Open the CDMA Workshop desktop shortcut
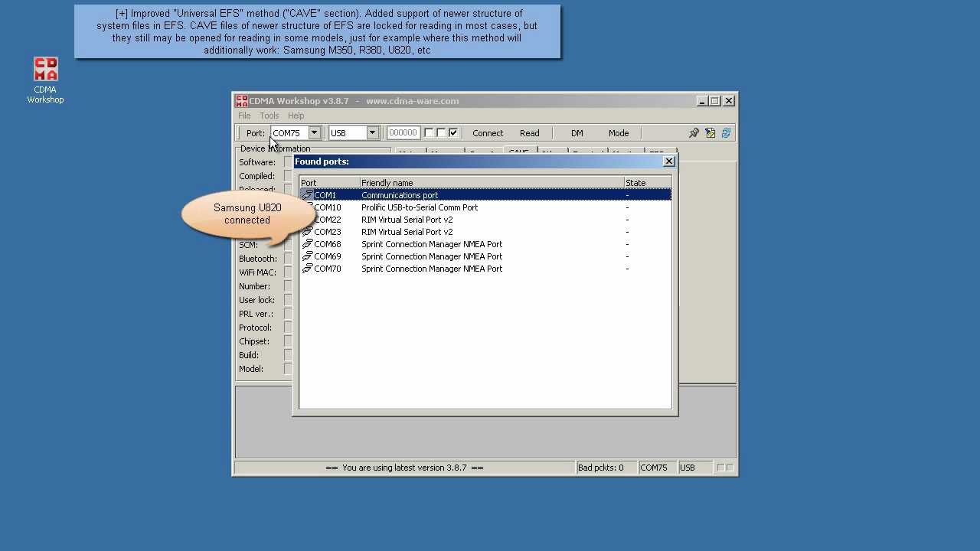This screenshot has width=980, height=551. pos(45,80)
